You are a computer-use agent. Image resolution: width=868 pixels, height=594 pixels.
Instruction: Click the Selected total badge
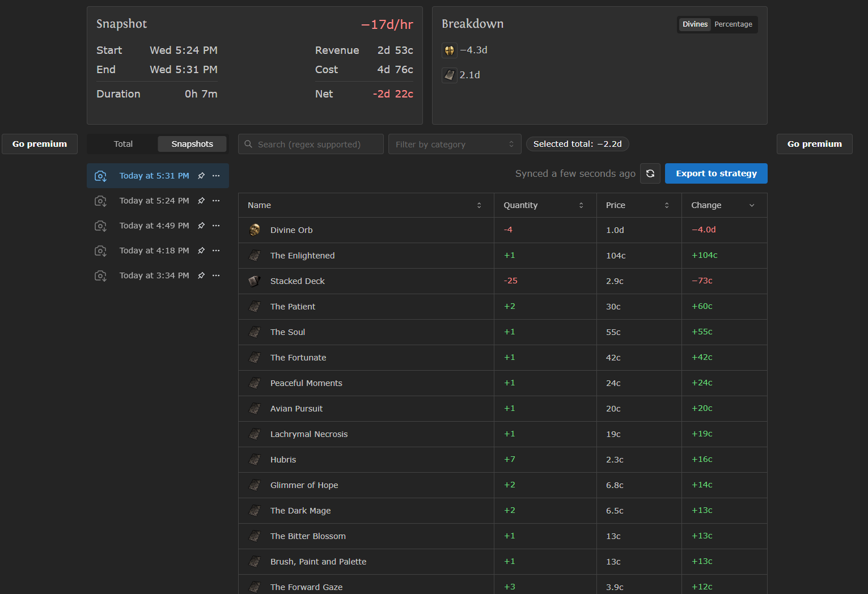[578, 144]
